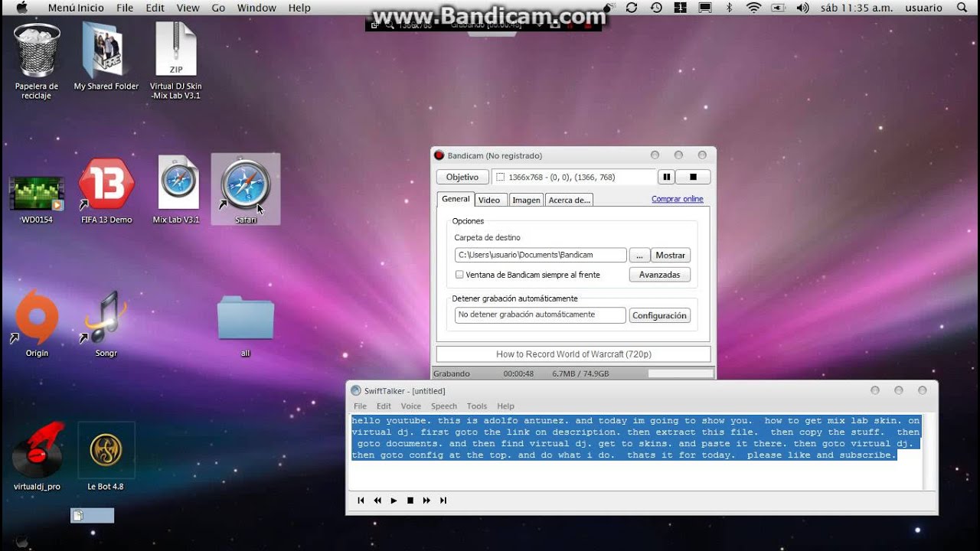Fast forward speech in SwiftTalker
The width and height of the screenshot is (980, 551).
[426, 500]
